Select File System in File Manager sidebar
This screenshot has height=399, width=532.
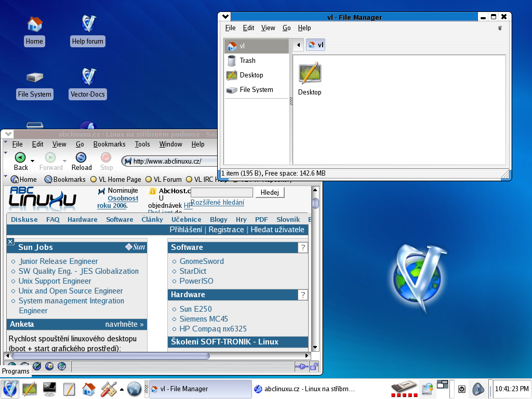pos(256,90)
